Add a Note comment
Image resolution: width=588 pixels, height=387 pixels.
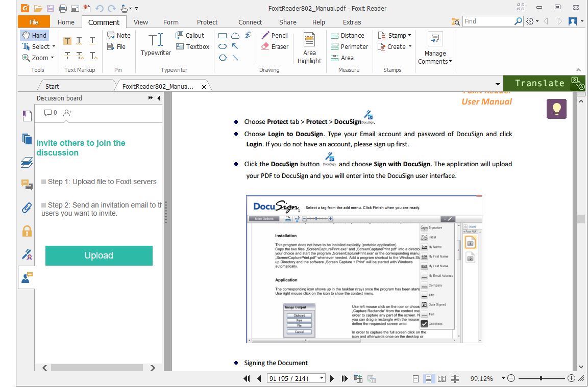coord(118,35)
